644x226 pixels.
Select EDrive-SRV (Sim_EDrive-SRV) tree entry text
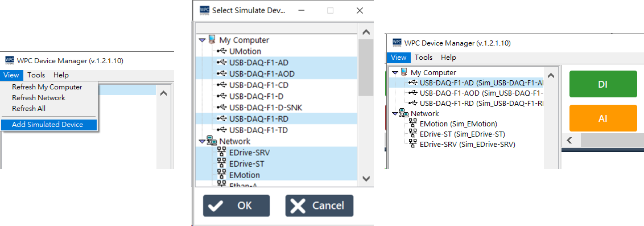[x=468, y=144]
